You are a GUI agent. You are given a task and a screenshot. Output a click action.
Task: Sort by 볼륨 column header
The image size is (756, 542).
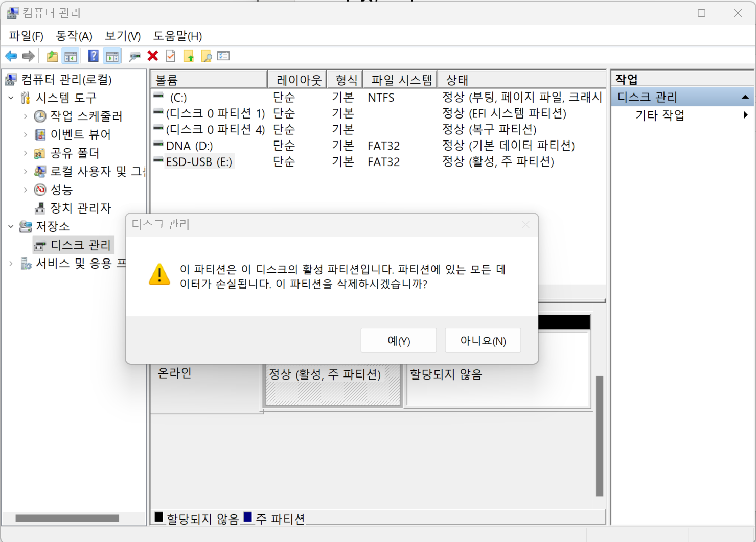[x=209, y=80]
